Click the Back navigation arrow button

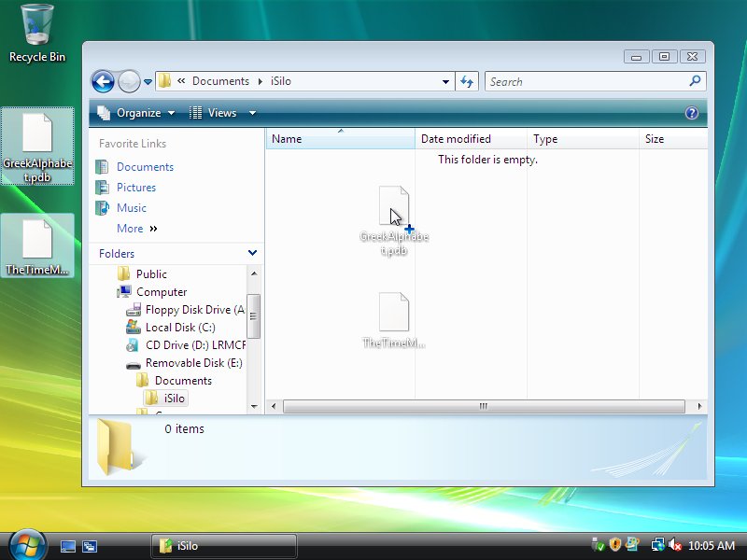click(103, 81)
